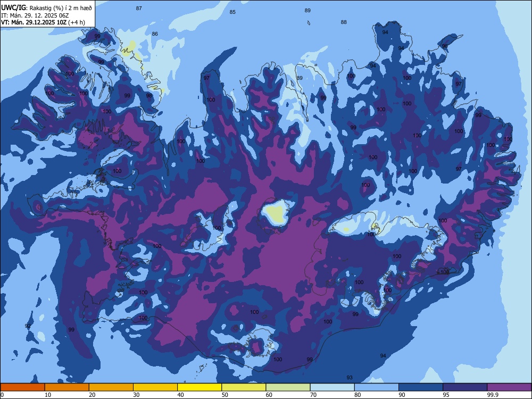The image size is (532, 399).
Task: Click the map value '88' over the northern sea
Action: click(x=344, y=22)
